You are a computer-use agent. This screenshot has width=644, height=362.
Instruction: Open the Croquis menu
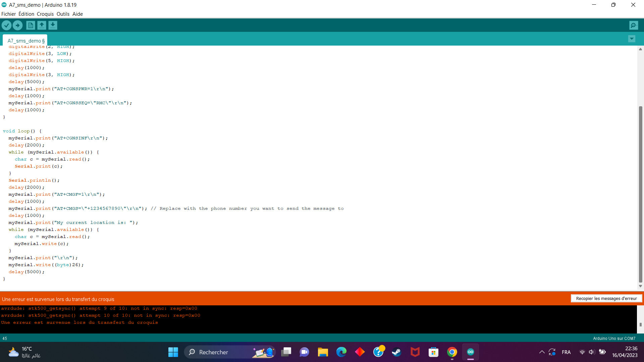pos(45,14)
